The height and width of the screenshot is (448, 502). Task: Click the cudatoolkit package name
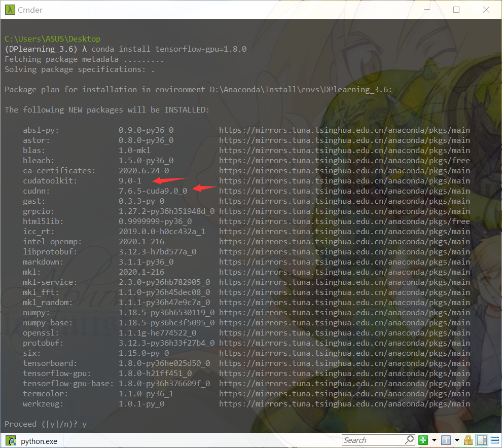click(x=50, y=181)
